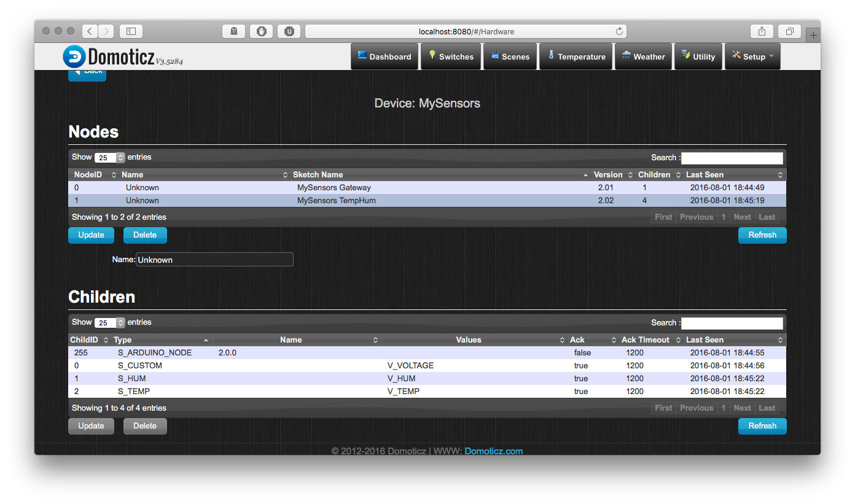Sort Nodes table by NodeID
855x504 pixels.
93,175
